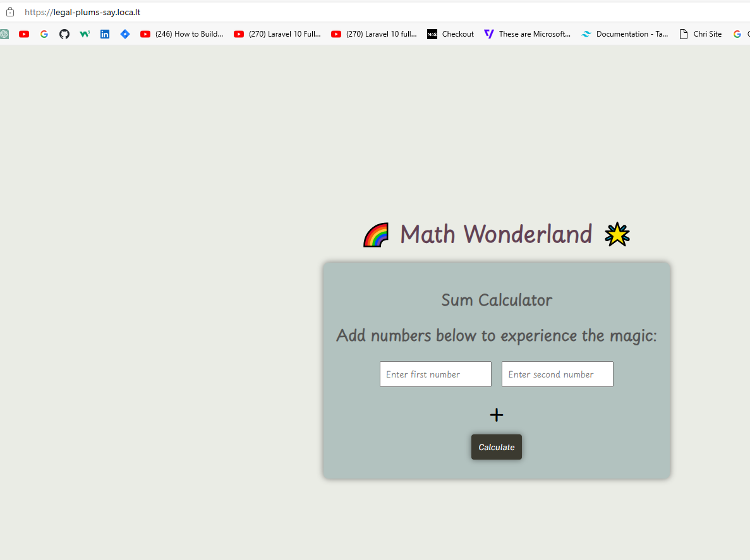Click 'Add numbers below to experience the magic:'
The width and height of the screenshot is (750, 560).
pyautogui.click(x=497, y=336)
